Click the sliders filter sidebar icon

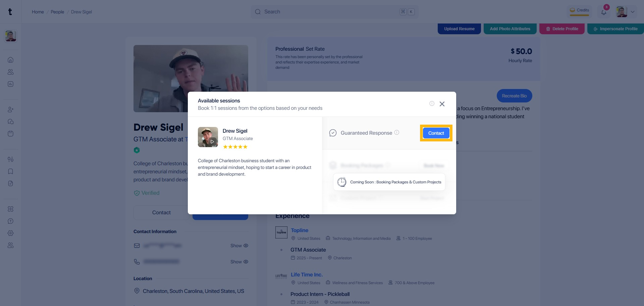(10, 159)
